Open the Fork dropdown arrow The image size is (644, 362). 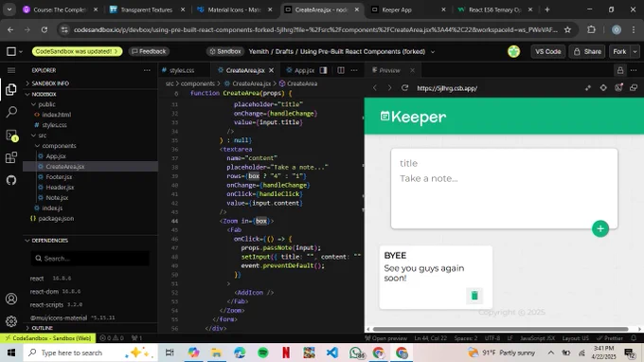635,51
